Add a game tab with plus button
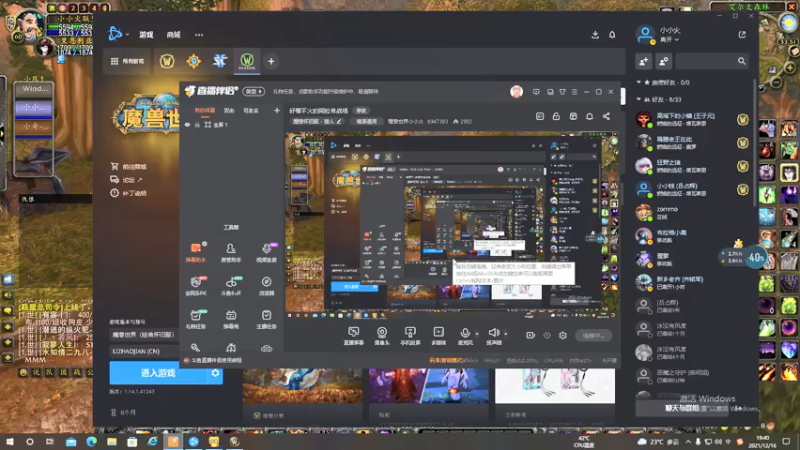This screenshot has width=800, height=450. coord(271,61)
